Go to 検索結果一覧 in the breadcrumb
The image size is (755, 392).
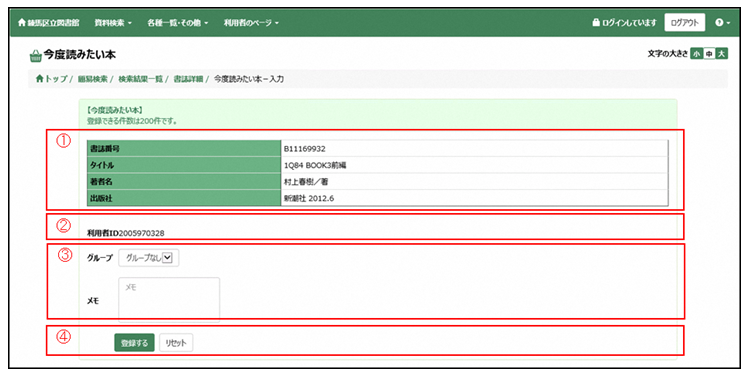(141, 78)
